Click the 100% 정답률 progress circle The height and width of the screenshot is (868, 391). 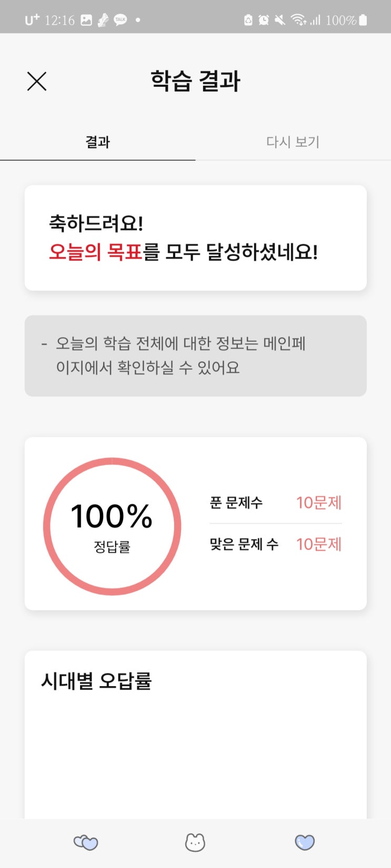[112, 526]
